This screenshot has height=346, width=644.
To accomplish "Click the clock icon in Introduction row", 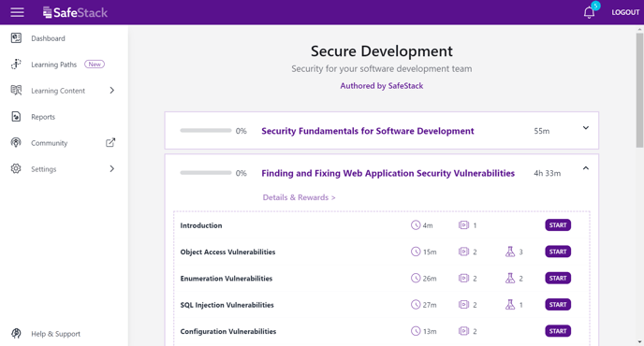I will tap(416, 225).
